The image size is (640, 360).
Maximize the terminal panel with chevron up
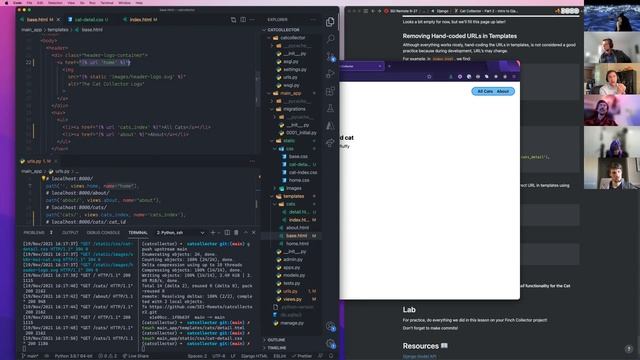point(245,233)
